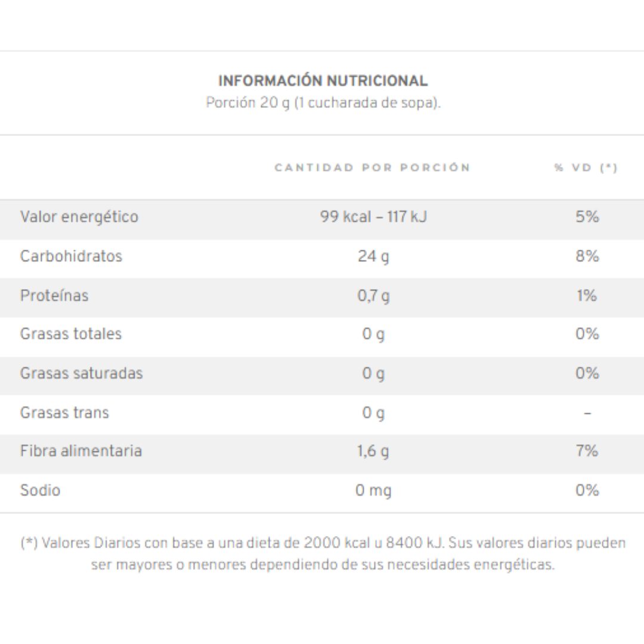644x644 pixels.
Task: Click the % VD column header
Action: point(586,168)
